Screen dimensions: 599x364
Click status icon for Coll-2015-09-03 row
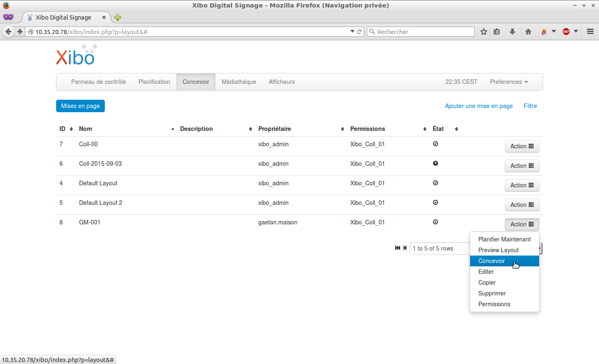point(436,163)
